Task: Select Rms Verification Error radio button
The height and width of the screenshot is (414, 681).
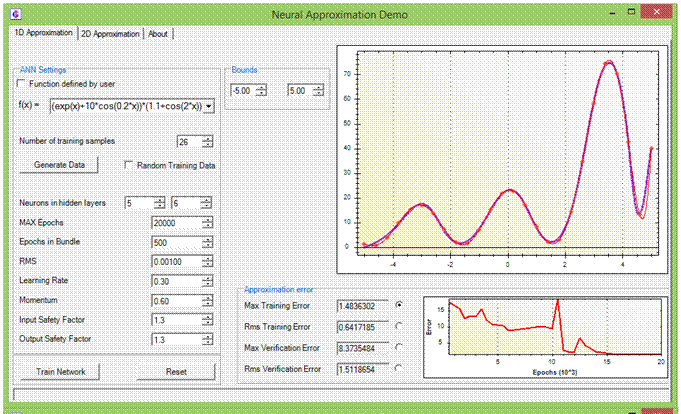Action: [401, 368]
